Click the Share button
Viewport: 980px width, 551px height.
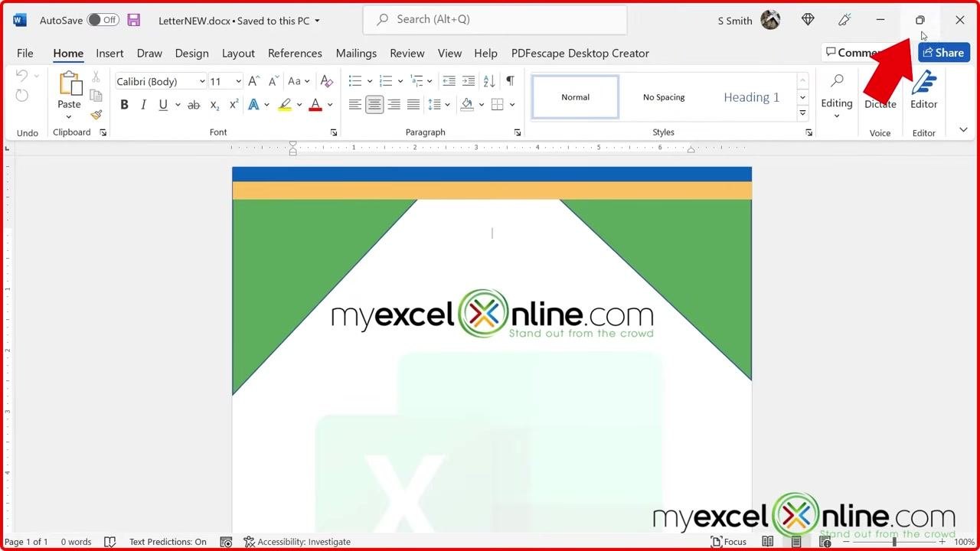coord(944,53)
